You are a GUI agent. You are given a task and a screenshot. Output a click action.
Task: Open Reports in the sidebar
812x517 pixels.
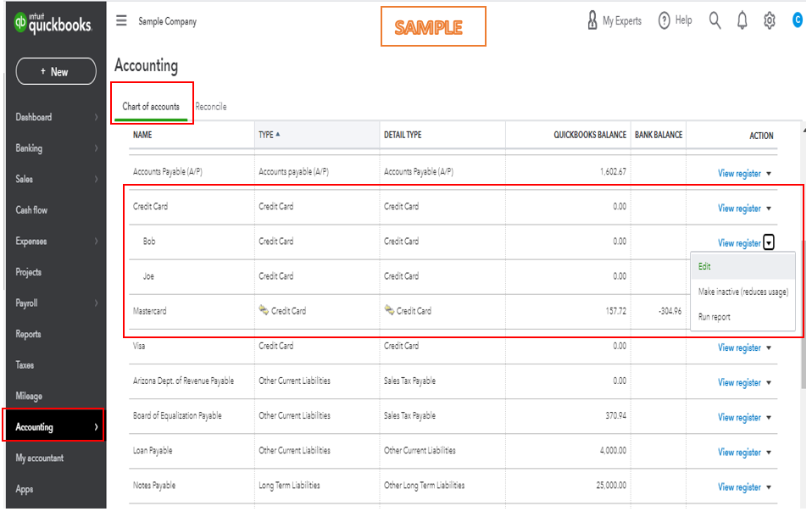pyautogui.click(x=28, y=335)
